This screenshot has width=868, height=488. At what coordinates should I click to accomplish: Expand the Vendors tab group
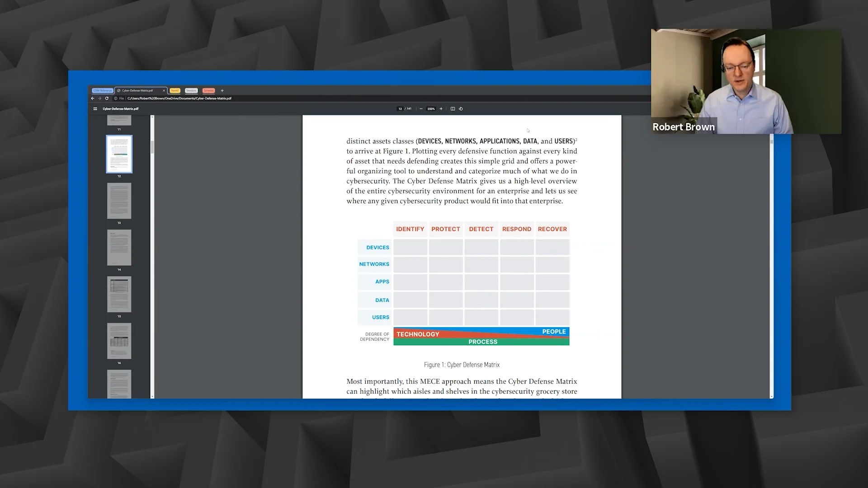click(x=191, y=91)
